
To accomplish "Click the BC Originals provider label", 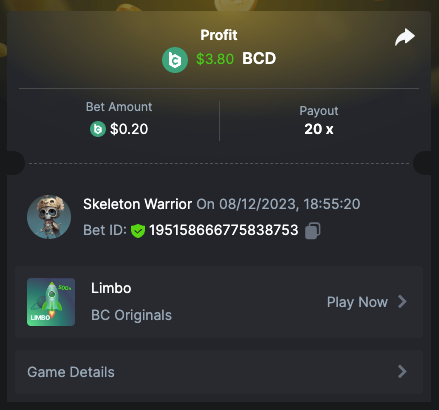I will [x=131, y=315].
